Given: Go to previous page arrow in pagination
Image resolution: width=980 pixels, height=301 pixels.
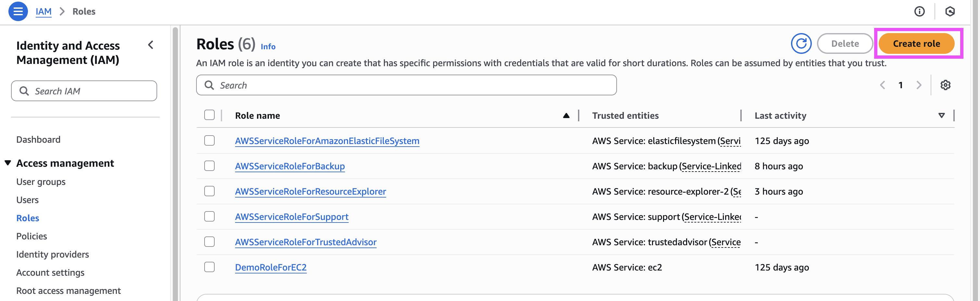Looking at the screenshot, I should [883, 85].
